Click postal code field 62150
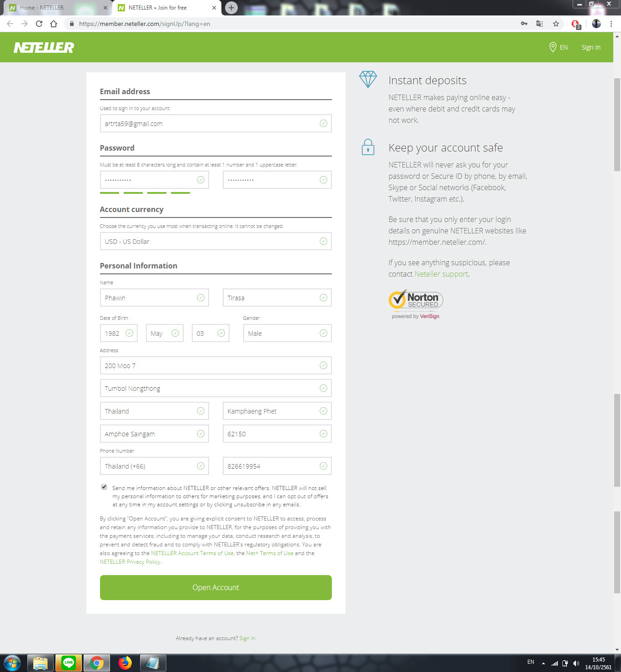The image size is (621, 672). (x=277, y=434)
